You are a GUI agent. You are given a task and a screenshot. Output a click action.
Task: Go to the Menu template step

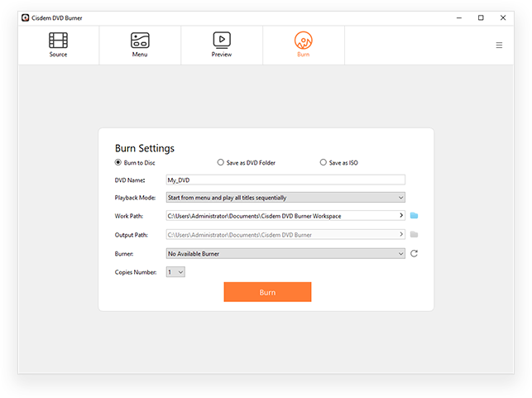(140, 45)
